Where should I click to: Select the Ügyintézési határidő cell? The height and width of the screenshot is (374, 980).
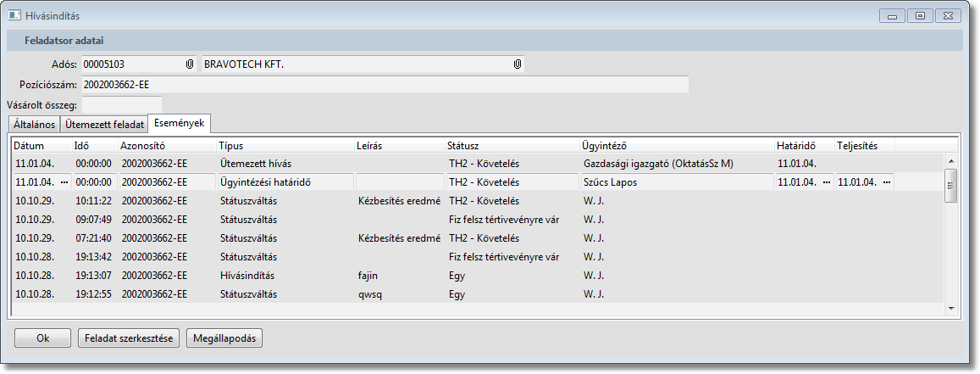tap(285, 182)
